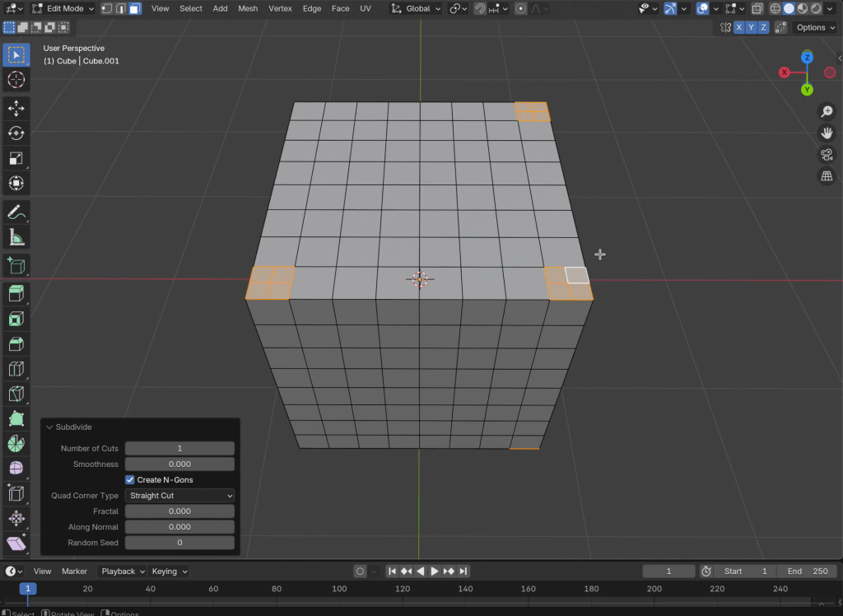The width and height of the screenshot is (843, 616).
Task: Select the Annotate tool
Action: [x=16, y=212]
